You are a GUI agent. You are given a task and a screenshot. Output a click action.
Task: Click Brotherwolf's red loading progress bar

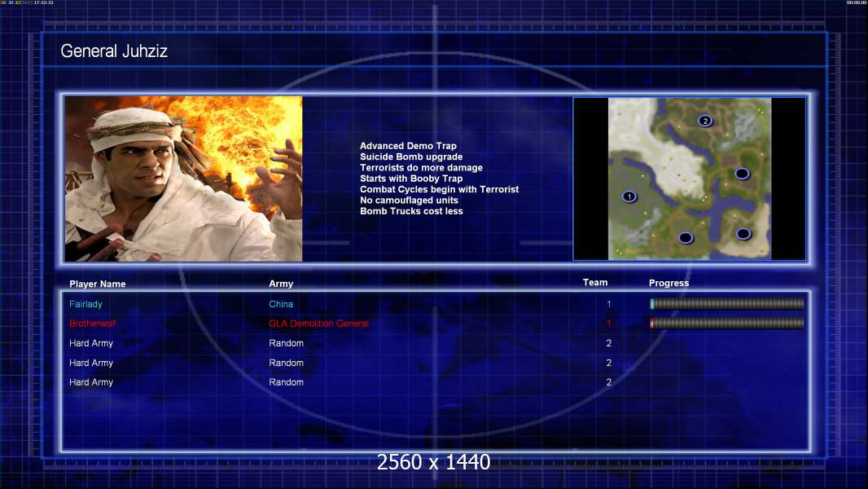click(x=726, y=324)
